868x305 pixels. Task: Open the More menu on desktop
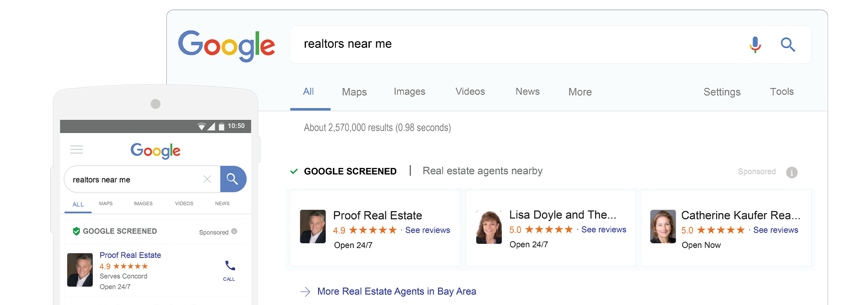click(580, 92)
